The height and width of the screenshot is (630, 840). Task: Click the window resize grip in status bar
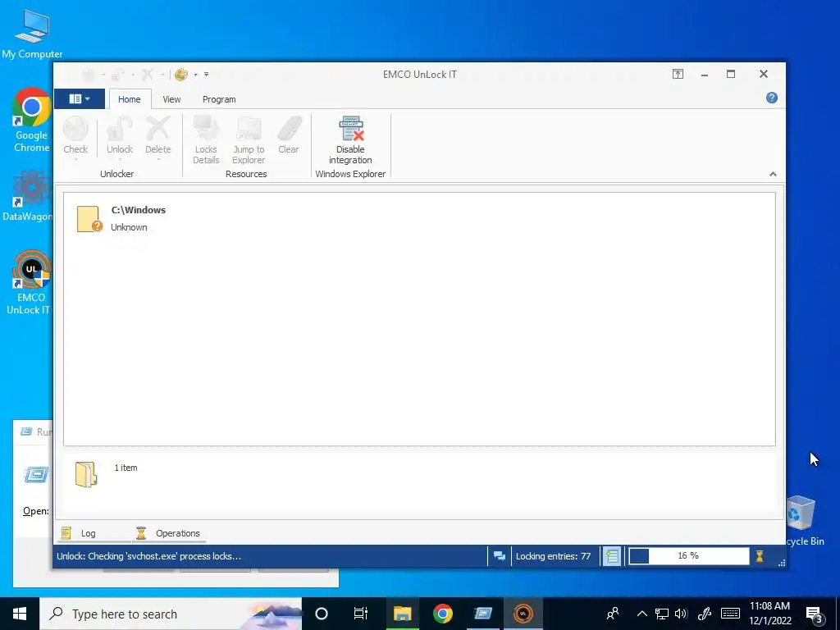pyautogui.click(x=782, y=563)
